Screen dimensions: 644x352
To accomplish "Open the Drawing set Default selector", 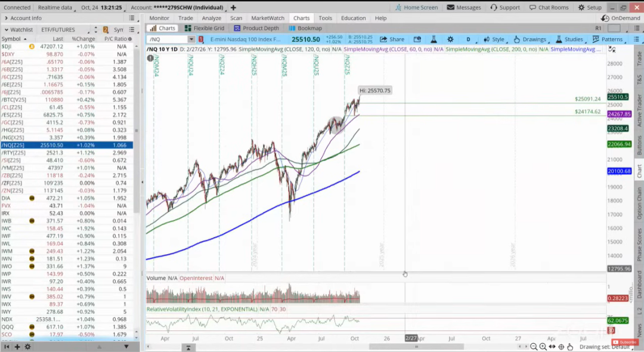I will click(x=603, y=347).
